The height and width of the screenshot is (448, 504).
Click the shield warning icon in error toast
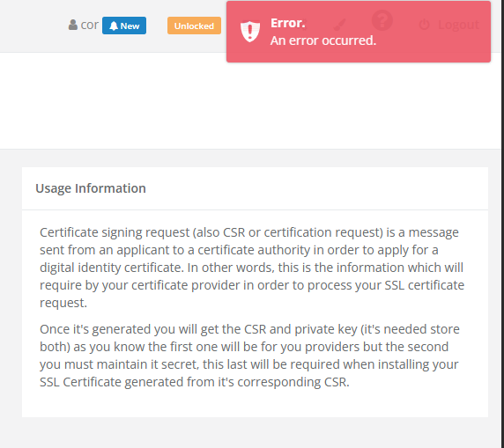click(250, 32)
